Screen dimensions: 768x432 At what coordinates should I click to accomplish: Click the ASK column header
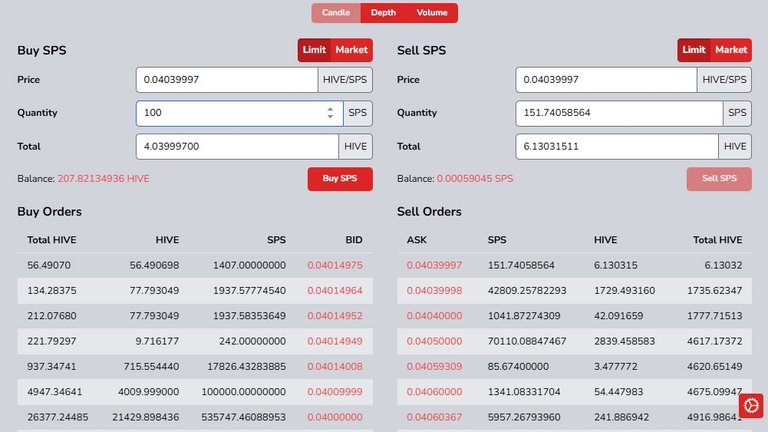coord(417,240)
